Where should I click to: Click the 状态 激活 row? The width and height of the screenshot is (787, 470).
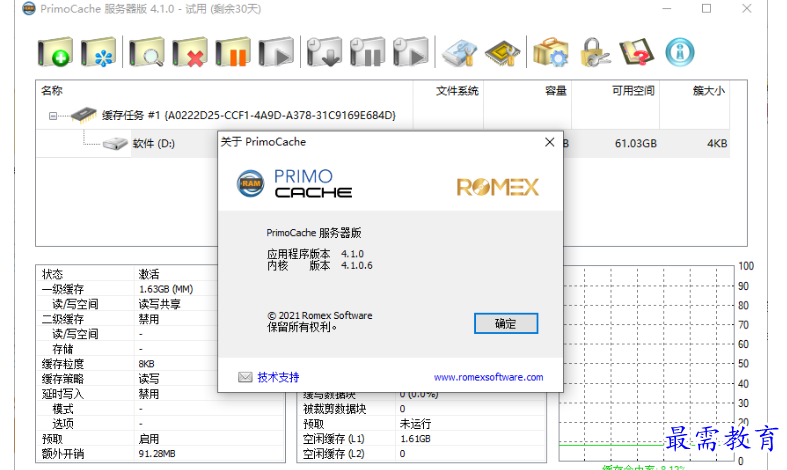pyautogui.click(x=126, y=274)
